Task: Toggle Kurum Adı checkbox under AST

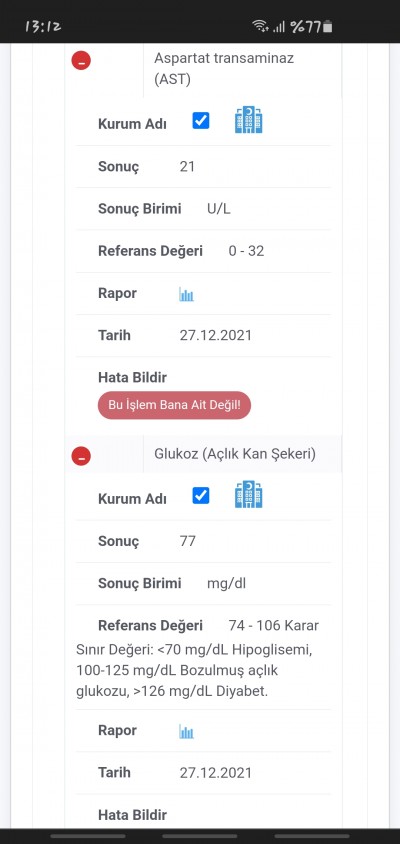Action: (x=201, y=121)
